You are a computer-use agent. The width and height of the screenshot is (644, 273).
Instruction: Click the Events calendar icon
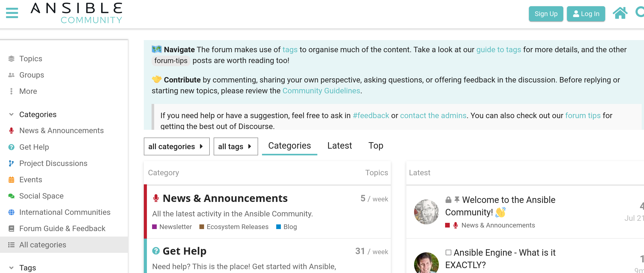pos(11,179)
